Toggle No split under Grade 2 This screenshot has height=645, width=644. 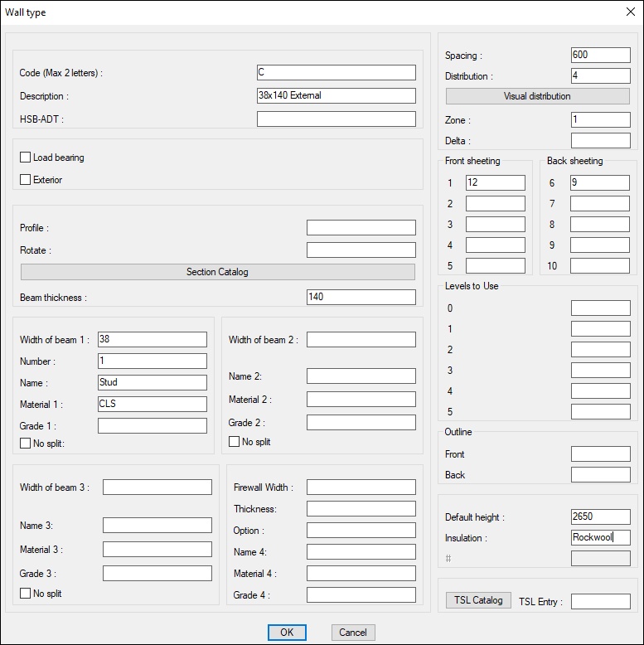click(234, 441)
